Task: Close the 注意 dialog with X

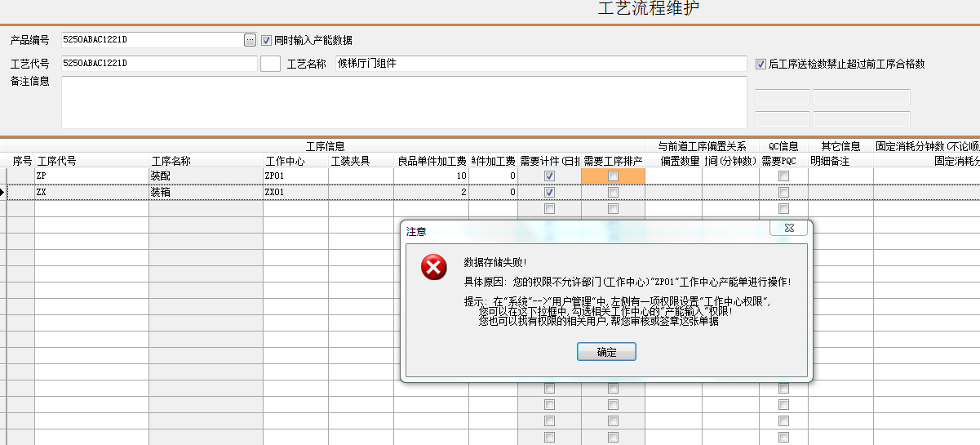Action: point(789,229)
